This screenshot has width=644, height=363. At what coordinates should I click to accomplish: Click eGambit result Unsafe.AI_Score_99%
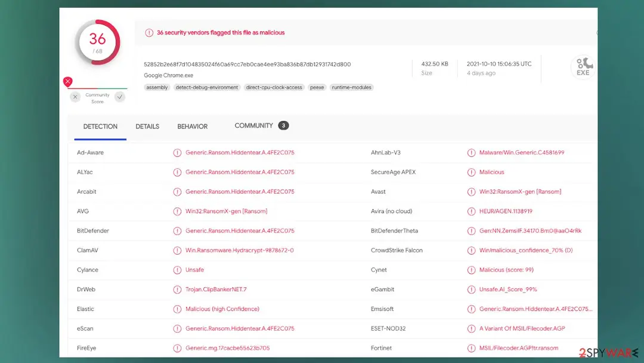[508, 290]
